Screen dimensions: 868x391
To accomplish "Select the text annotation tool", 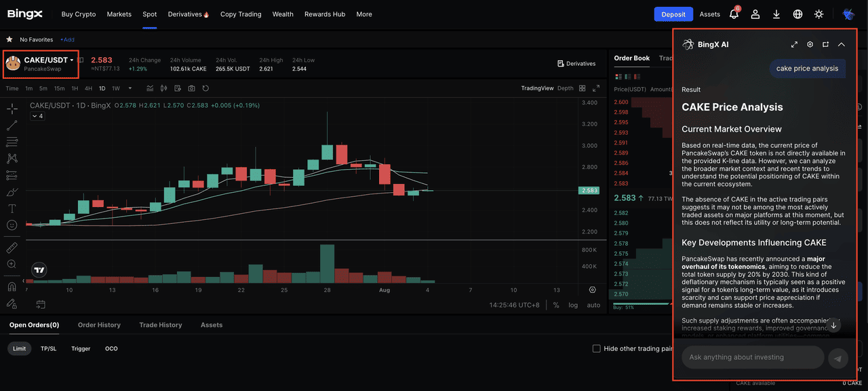I will 12,208.
